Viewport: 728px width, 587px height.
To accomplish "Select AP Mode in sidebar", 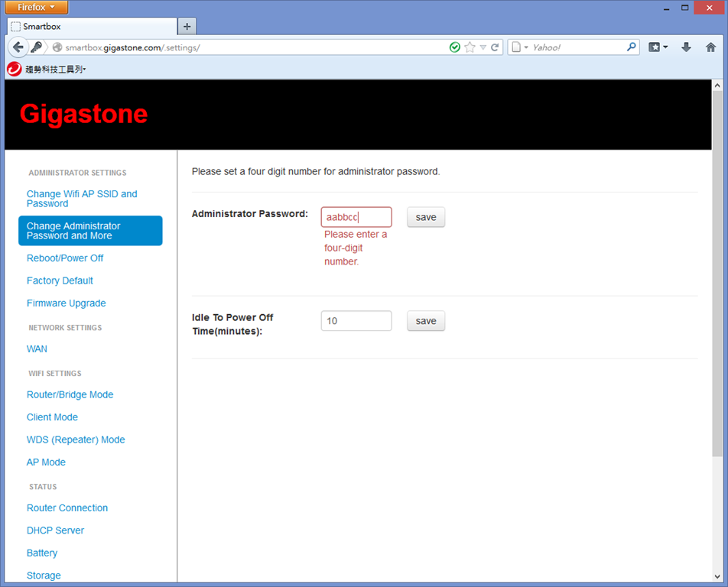I will (46, 462).
